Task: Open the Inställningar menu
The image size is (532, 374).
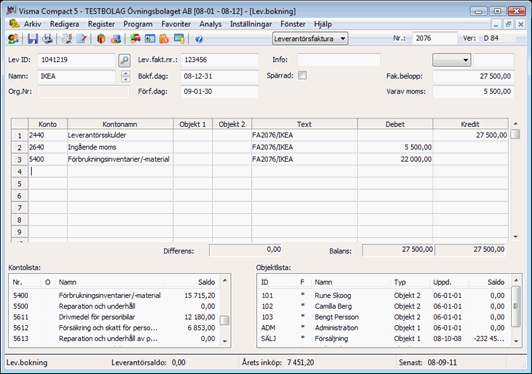Action: click(x=251, y=24)
